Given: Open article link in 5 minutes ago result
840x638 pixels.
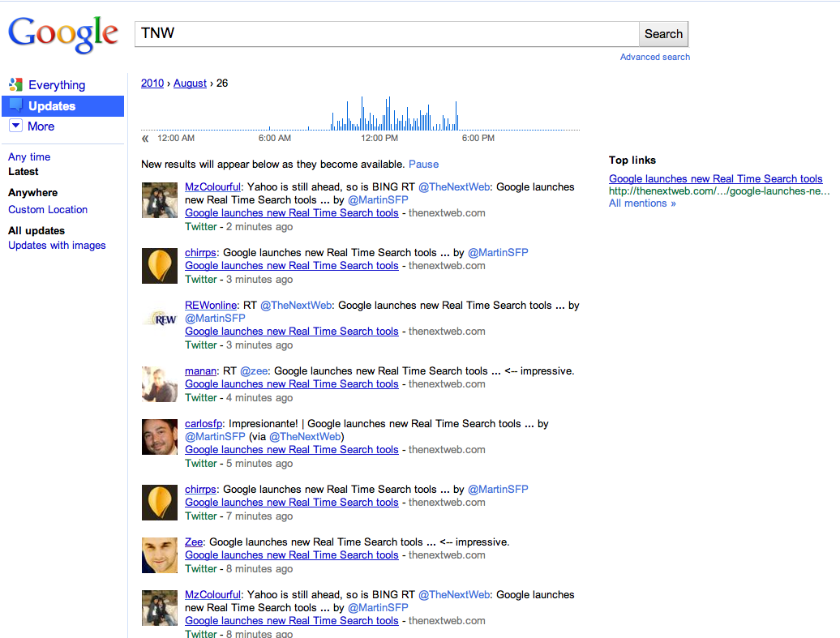Looking at the screenshot, I should [x=291, y=449].
